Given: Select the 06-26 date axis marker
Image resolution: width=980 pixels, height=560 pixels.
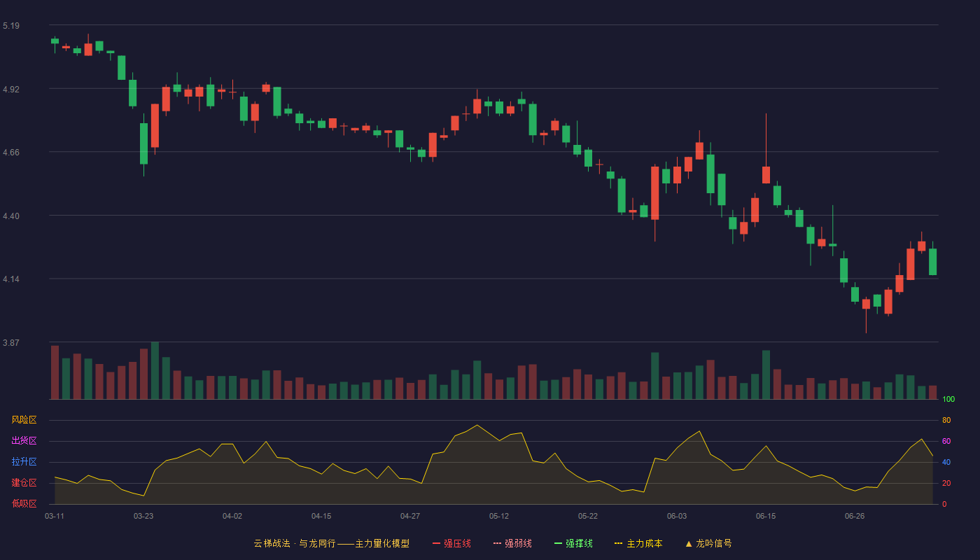Looking at the screenshot, I should click(x=855, y=516).
